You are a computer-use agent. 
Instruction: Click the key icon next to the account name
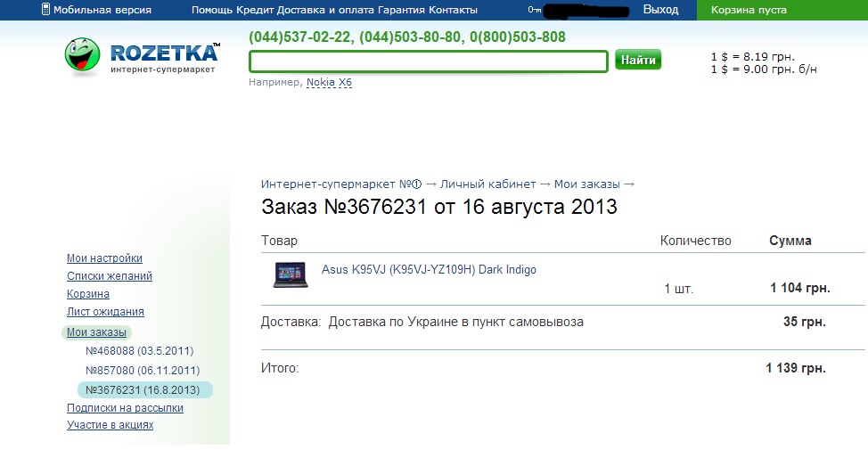point(534,10)
